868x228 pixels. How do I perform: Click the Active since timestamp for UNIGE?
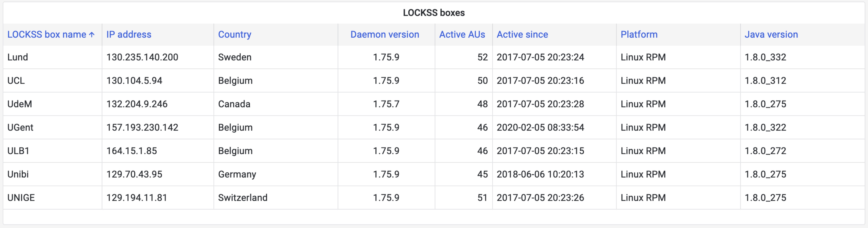coord(540,197)
